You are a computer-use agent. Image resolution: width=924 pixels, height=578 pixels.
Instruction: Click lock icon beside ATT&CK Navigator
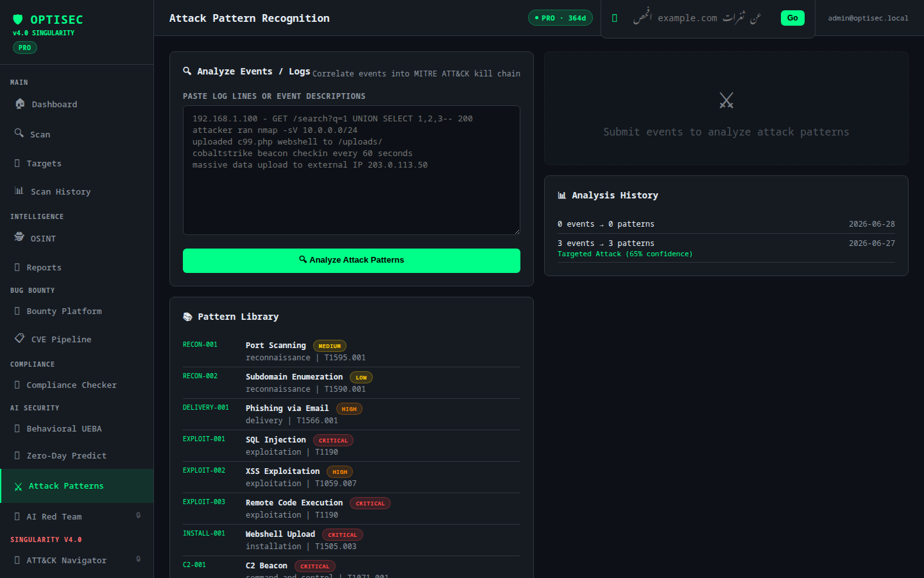(x=139, y=559)
